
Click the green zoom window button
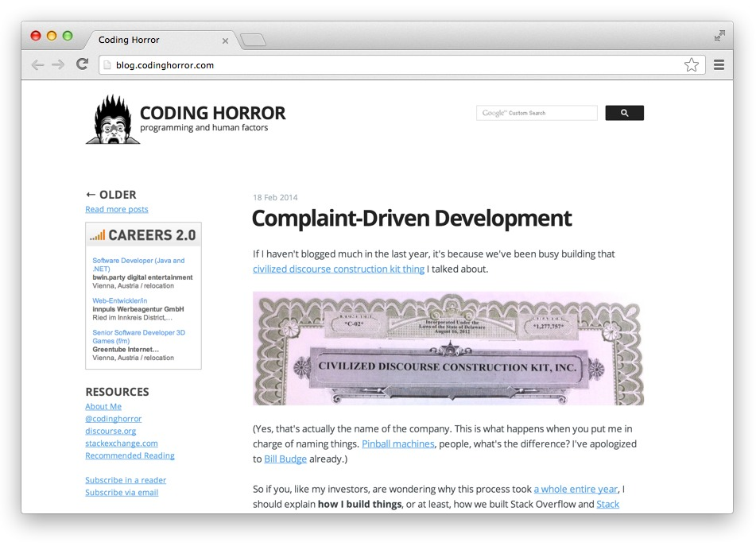[68, 36]
